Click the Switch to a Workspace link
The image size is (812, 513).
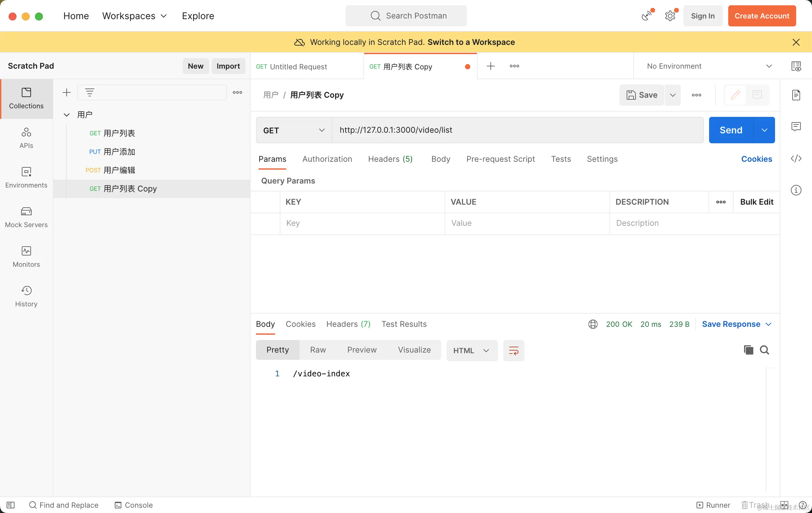click(x=471, y=42)
